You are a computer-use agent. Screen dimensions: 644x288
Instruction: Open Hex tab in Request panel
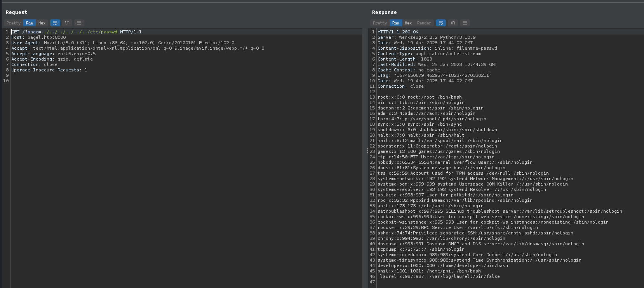(x=42, y=23)
